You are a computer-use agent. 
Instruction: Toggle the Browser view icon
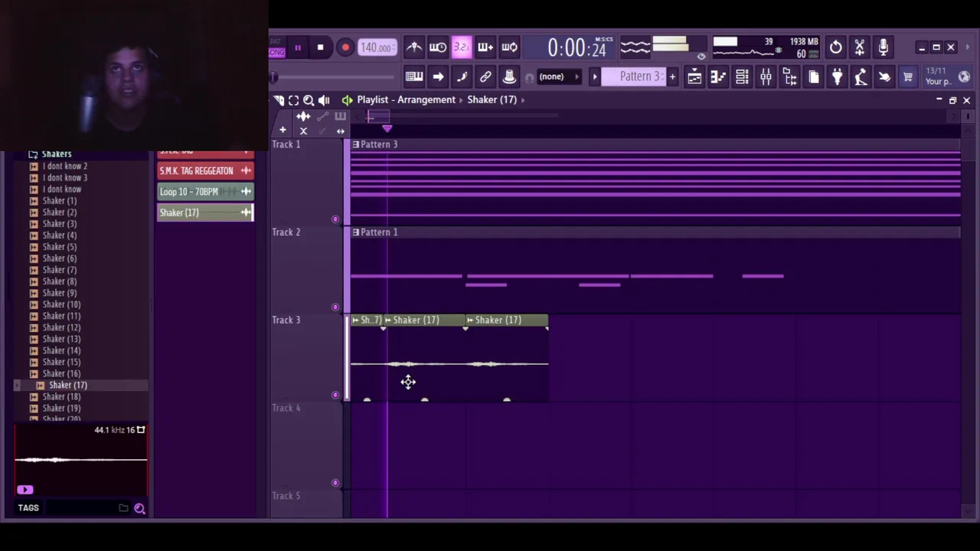(789, 77)
